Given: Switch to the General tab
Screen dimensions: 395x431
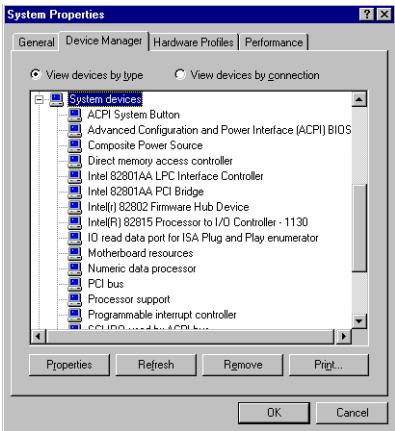Looking at the screenshot, I should point(36,42).
